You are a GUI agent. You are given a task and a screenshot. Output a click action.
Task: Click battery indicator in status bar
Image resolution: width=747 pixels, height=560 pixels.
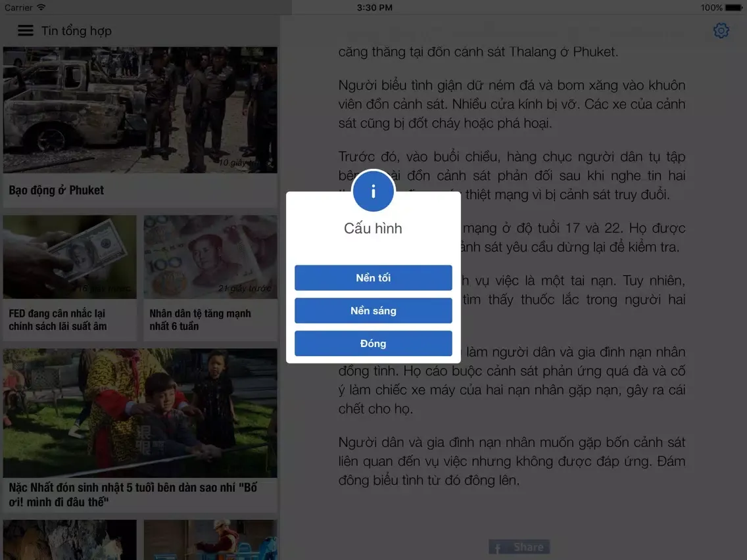point(734,8)
